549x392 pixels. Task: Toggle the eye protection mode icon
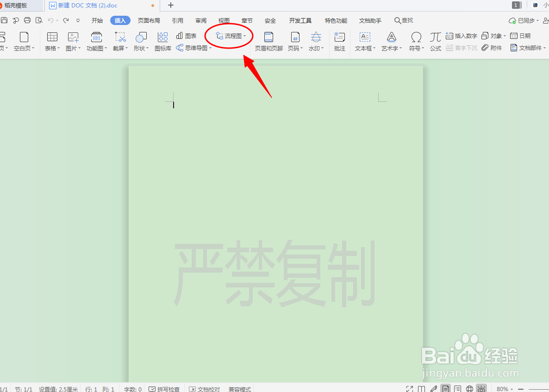[481, 389]
